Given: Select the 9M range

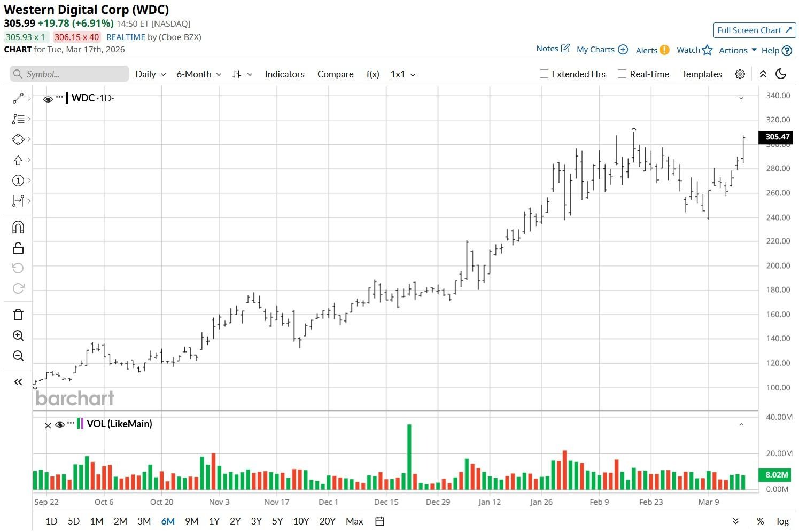Looking at the screenshot, I should (x=191, y=521).
